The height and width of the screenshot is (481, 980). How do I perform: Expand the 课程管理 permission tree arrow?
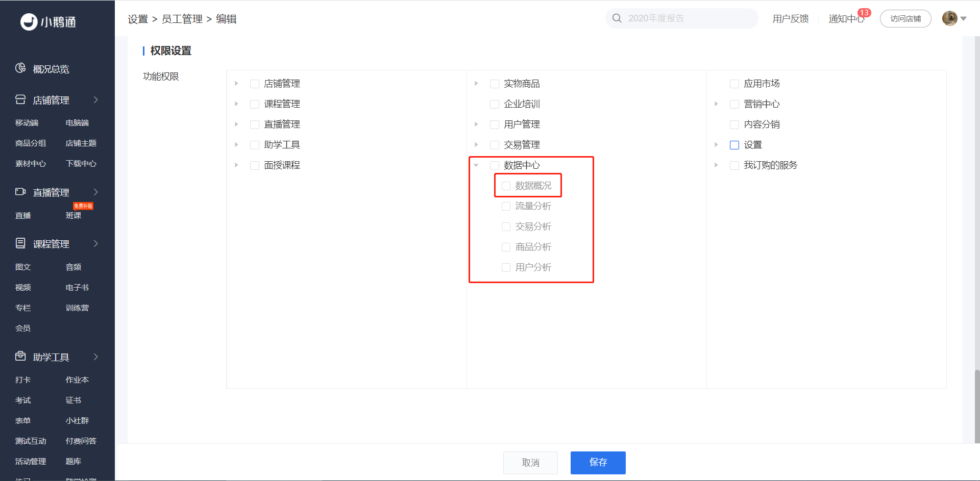(x=236, y=104)
